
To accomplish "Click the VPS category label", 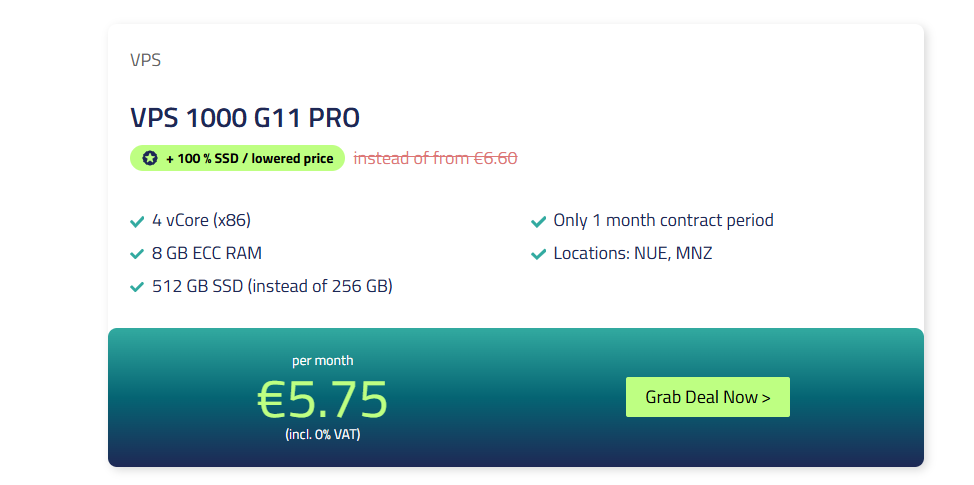I will [145, 60].
